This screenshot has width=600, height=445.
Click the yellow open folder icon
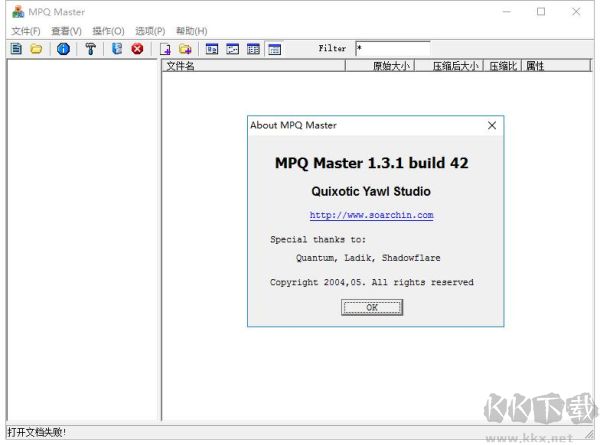[x=36, y=49]
